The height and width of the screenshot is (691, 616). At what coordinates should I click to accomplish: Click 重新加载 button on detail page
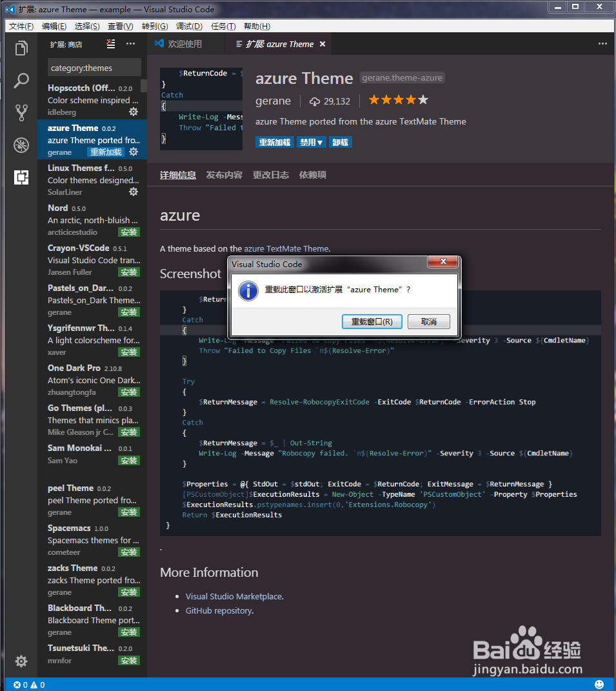point(275,143)
